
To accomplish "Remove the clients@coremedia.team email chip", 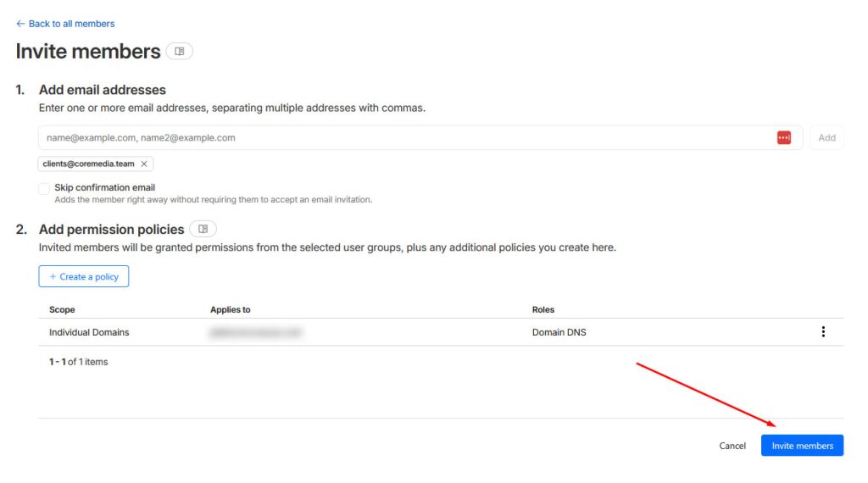I will 144,164.
